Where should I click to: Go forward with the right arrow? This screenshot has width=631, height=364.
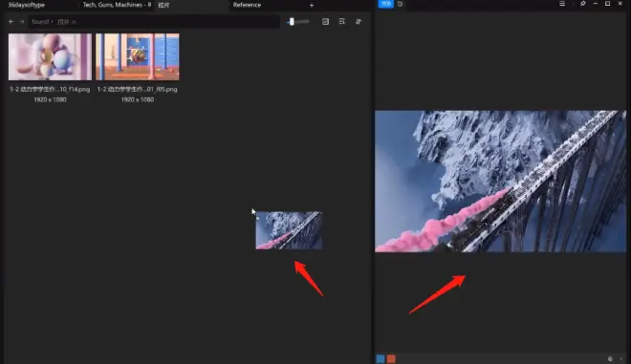22,22
